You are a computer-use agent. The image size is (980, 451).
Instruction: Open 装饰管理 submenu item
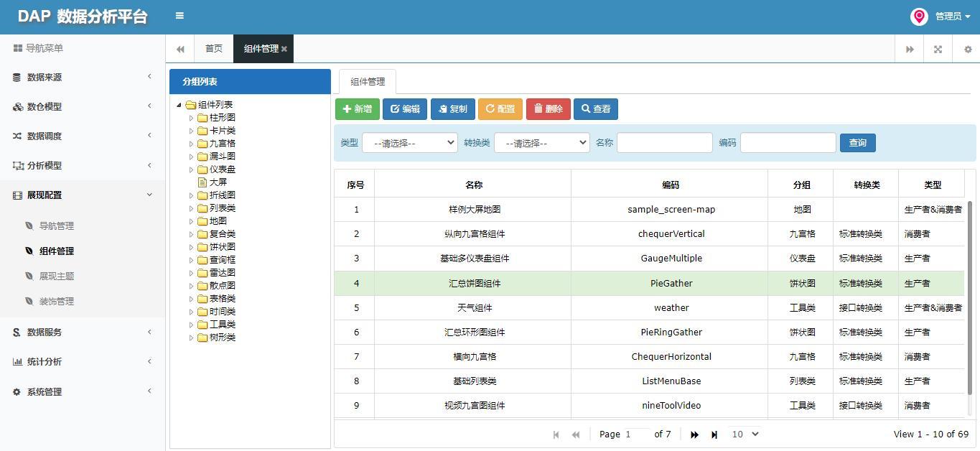(57, 301)
